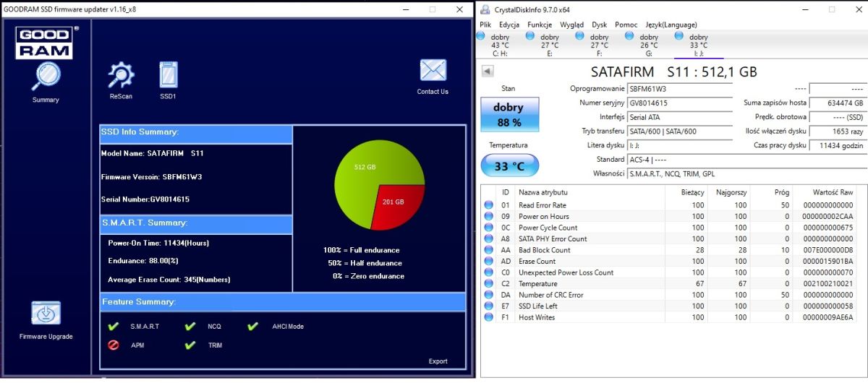The width and height of the screenshot is (868, 383).
Task: Open the Funkcje menu
Action: pyautogui.click(x=540, y=25)
